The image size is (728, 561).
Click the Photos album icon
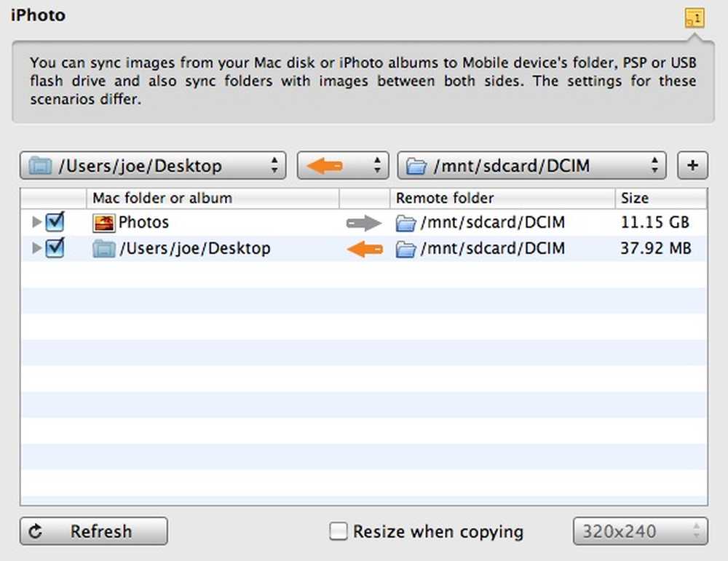[x=103, y=223]
